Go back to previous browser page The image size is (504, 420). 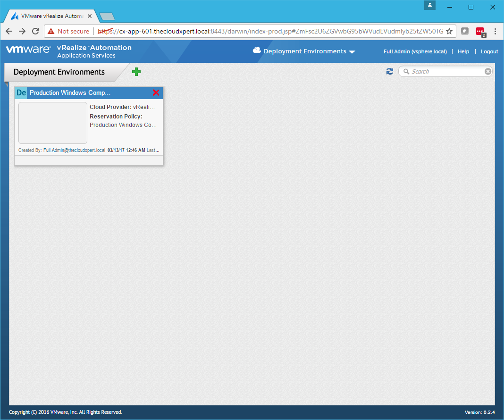click(x=9, y=31)
